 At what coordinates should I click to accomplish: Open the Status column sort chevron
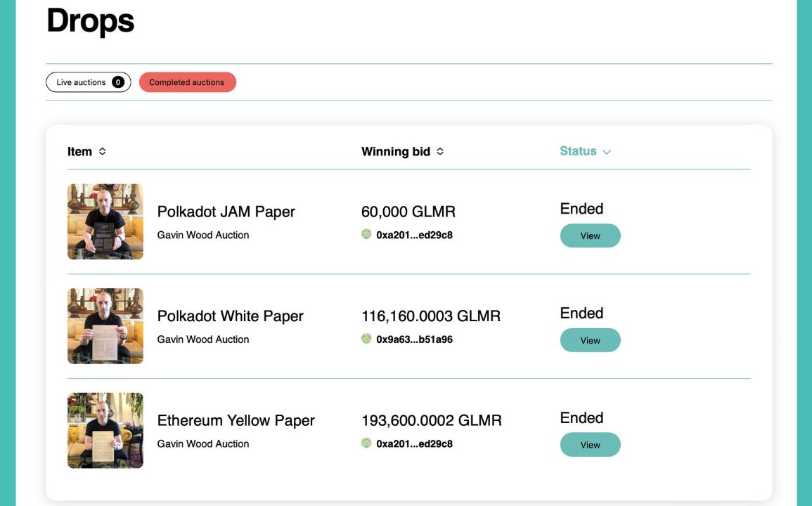607,152
